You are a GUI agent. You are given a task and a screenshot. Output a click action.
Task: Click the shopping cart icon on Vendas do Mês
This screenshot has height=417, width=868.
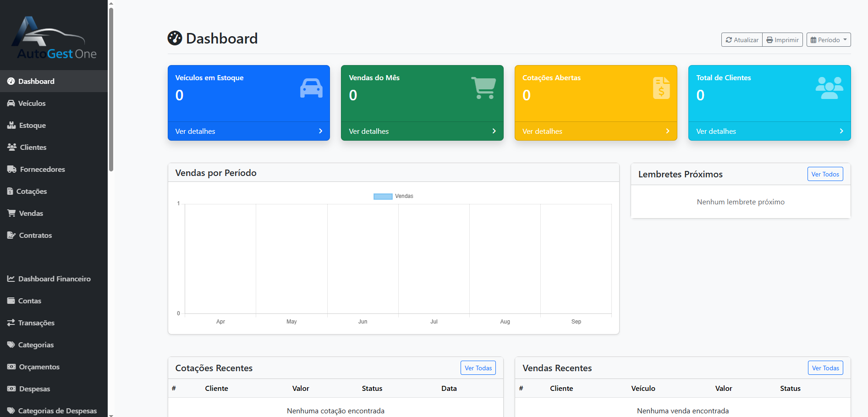coord(483,88)
